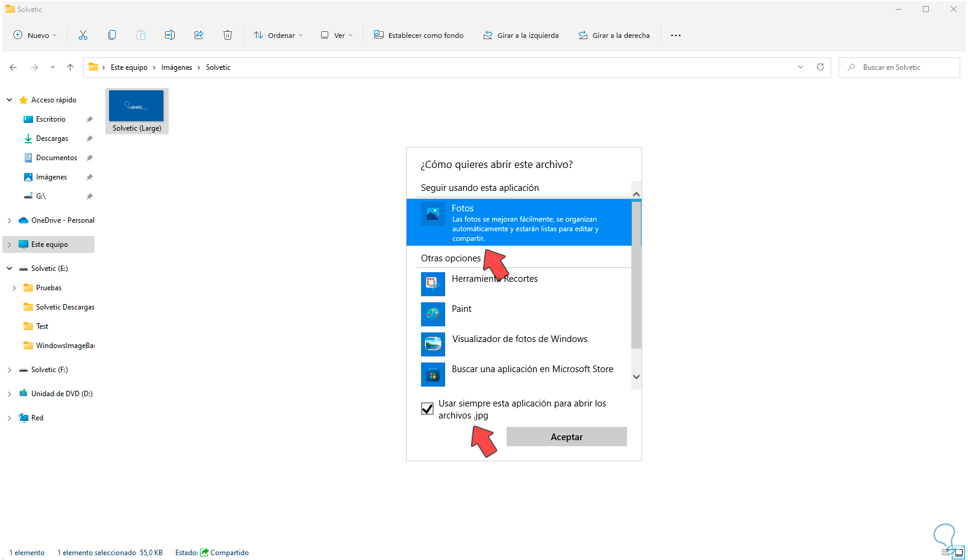
Task: Click Este equipo in the breadcrumb path
Action: pyautogui.click(x=129, y=67)
